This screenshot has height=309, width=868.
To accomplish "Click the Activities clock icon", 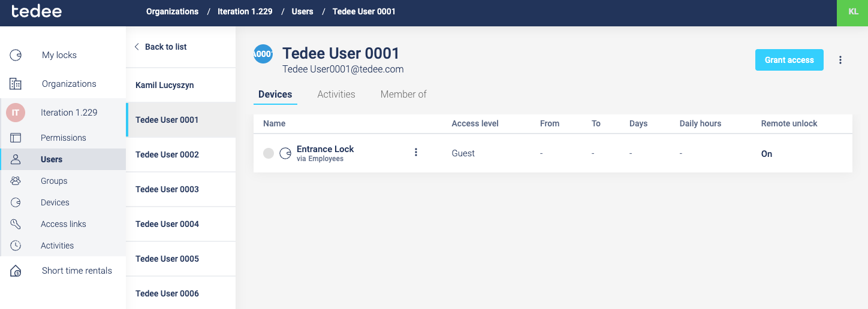I will coord(16,246).
